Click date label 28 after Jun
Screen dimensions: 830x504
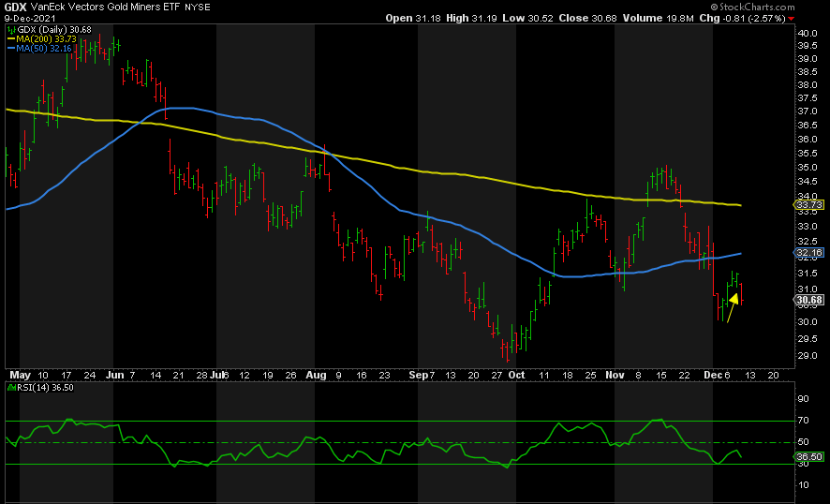click(x=201, y=375)
